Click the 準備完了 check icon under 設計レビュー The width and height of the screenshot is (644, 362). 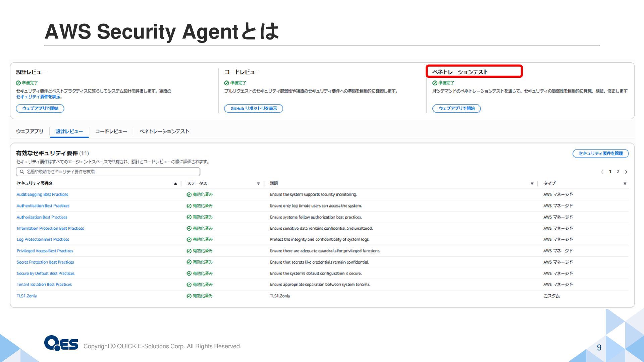point(18,83)
